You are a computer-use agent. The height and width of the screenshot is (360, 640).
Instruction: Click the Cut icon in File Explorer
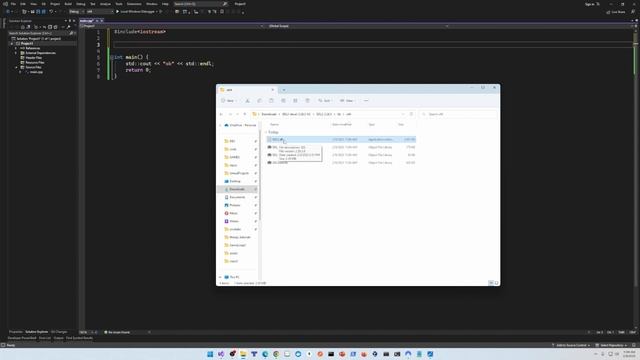pos(247,101)
